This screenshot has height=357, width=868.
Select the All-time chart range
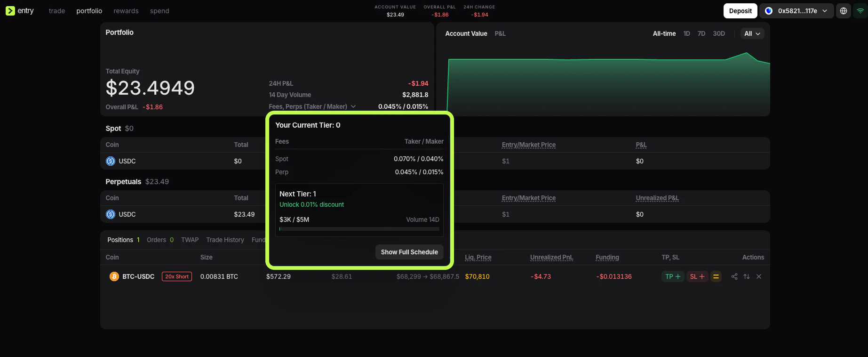[664, 33]
